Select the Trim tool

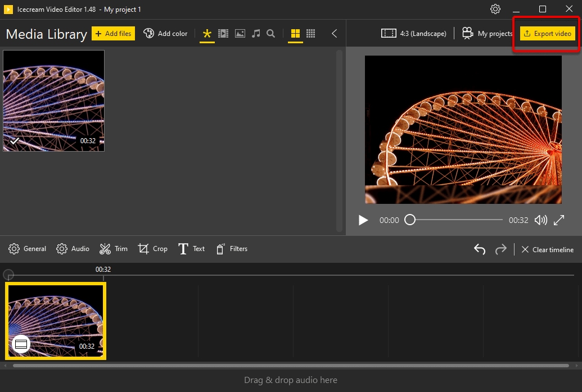coord(114,249)
